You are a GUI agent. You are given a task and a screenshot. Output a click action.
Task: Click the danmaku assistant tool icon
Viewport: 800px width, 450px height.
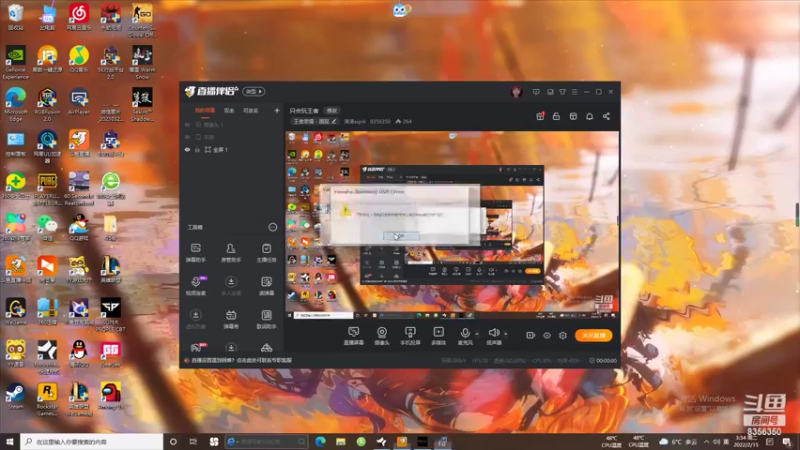click(195, 253)
